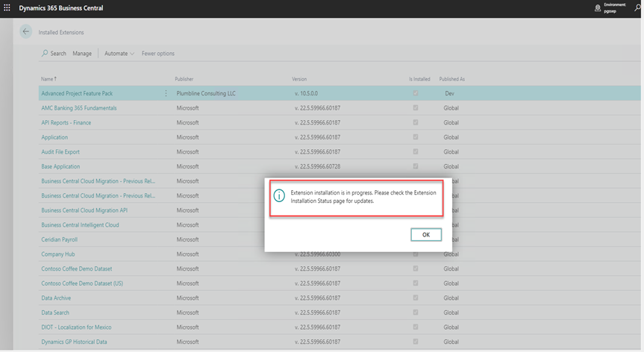Open Contoso Coffee Demo Dataset (US)
The image size is (644, 352).
coord(82,283)
